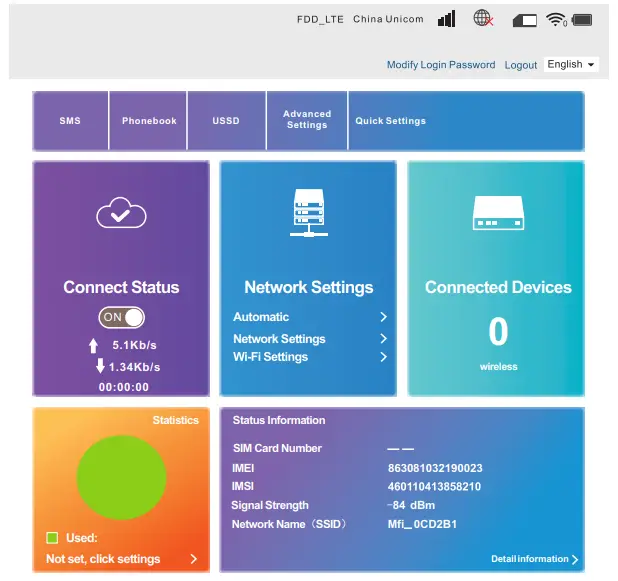The height and width of the screenshot is (581, 618).
Task: Expand the Automatic network mode chevron
Action: 383,317
